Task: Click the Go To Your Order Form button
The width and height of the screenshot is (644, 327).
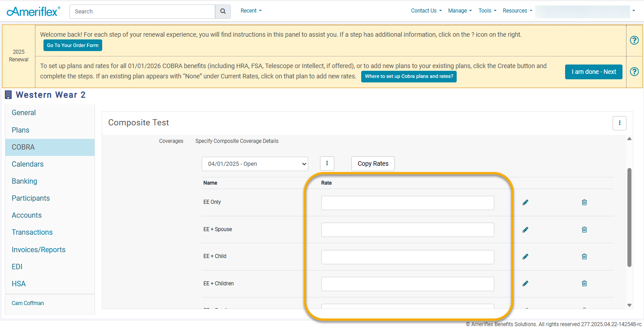Action: point(73,45)
